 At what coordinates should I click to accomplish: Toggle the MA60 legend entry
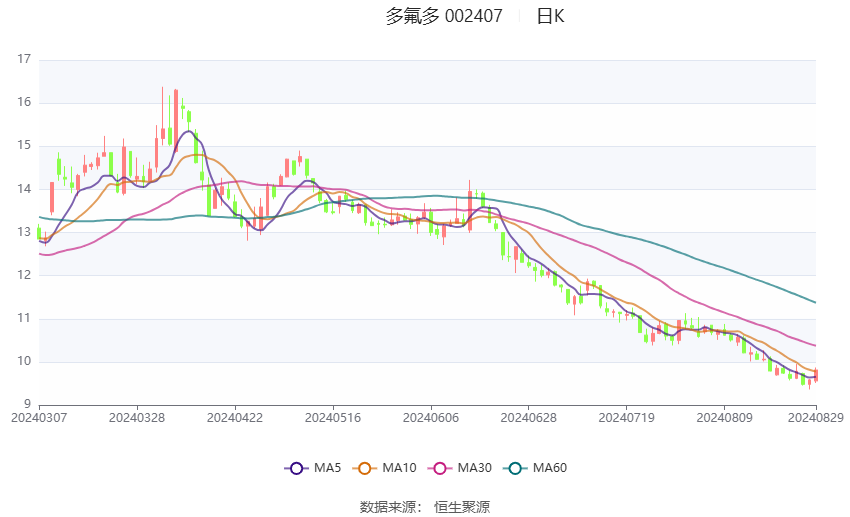click(535, 468)
